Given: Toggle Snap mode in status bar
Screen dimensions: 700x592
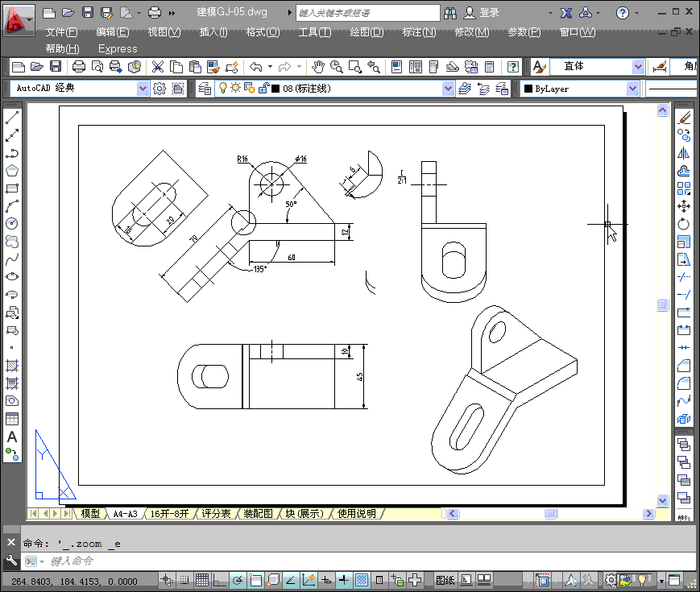Looking at the screenshot, I should [x=184, y=580].
